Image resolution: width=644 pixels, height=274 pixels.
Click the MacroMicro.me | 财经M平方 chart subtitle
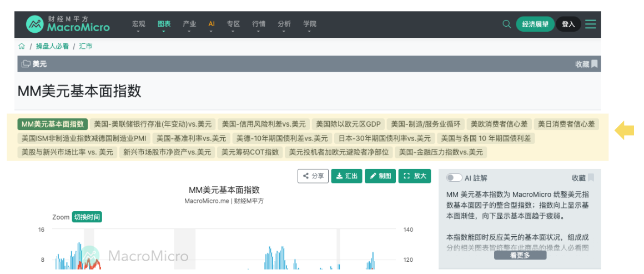(x=224, y=201)
